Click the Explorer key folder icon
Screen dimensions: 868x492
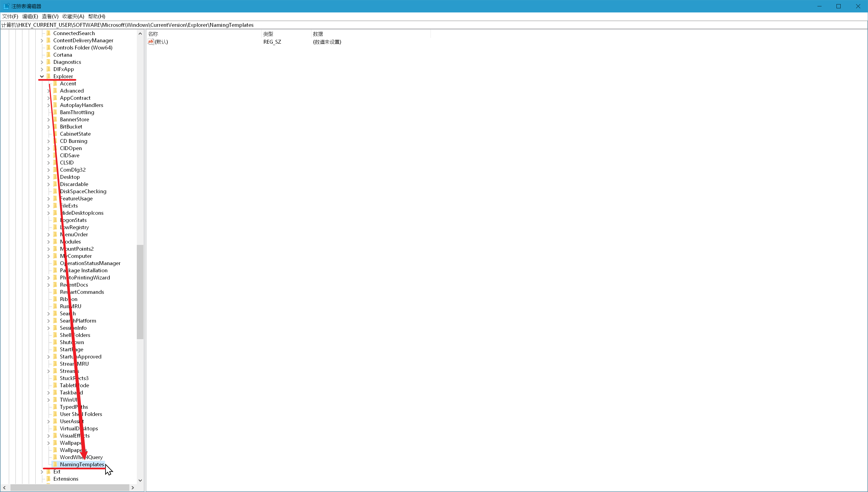(x=48, y=76)
